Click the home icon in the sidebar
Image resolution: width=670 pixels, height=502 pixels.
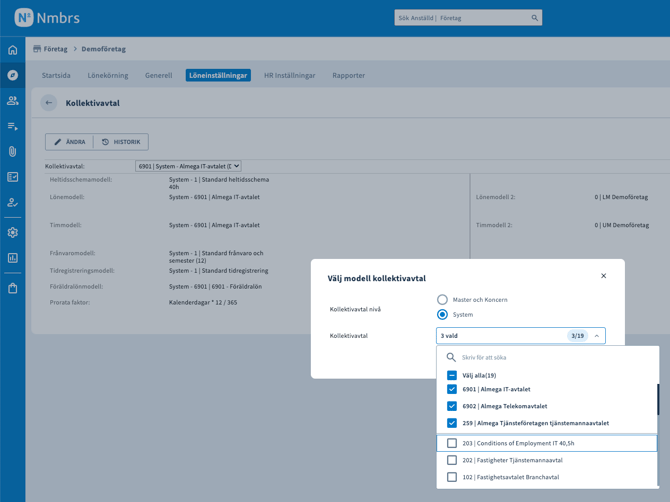pyautogui.click(x=13, y=50)
